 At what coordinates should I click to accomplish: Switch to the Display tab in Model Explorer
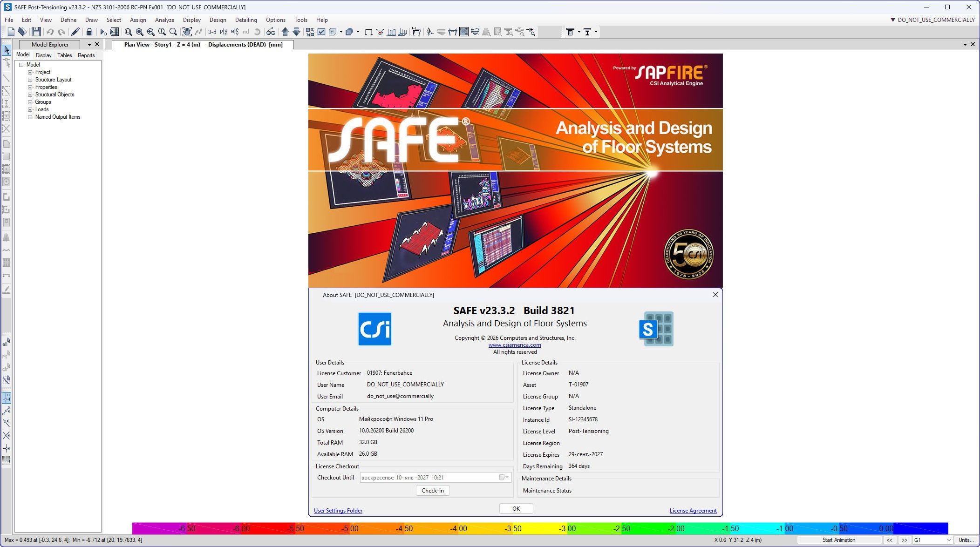tap(44, 55)
